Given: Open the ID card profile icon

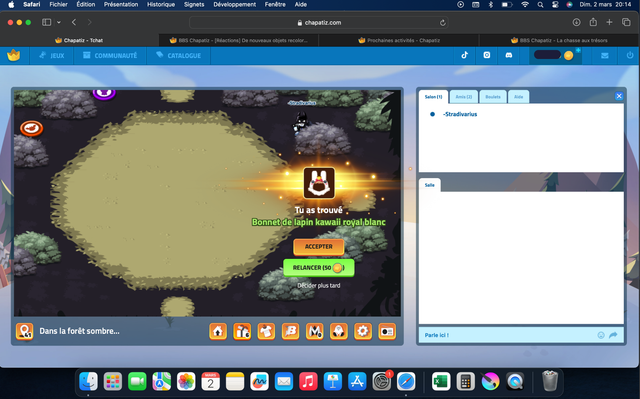Looking at the screenshot, I should tap(387, 331).
